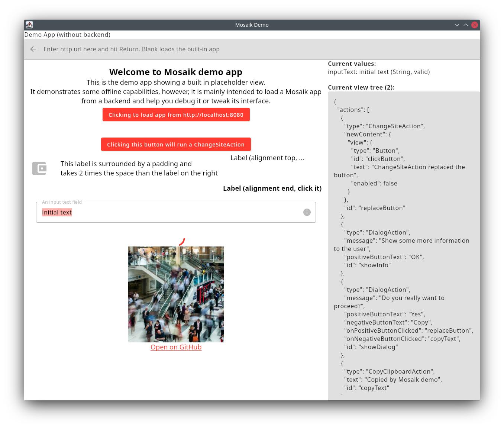This screenshot has width=504, height=429.
Task: Click inside the view tree JSON panel
Action: coord(403,245)
